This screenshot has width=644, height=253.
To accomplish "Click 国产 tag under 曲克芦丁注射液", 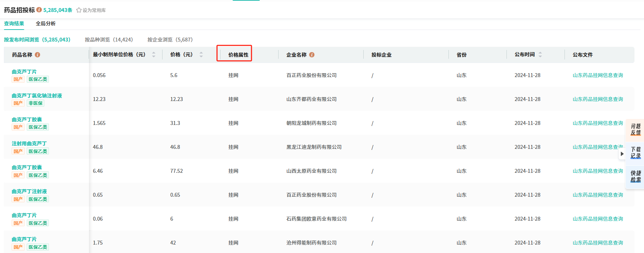I will click(x=18, y=199).
